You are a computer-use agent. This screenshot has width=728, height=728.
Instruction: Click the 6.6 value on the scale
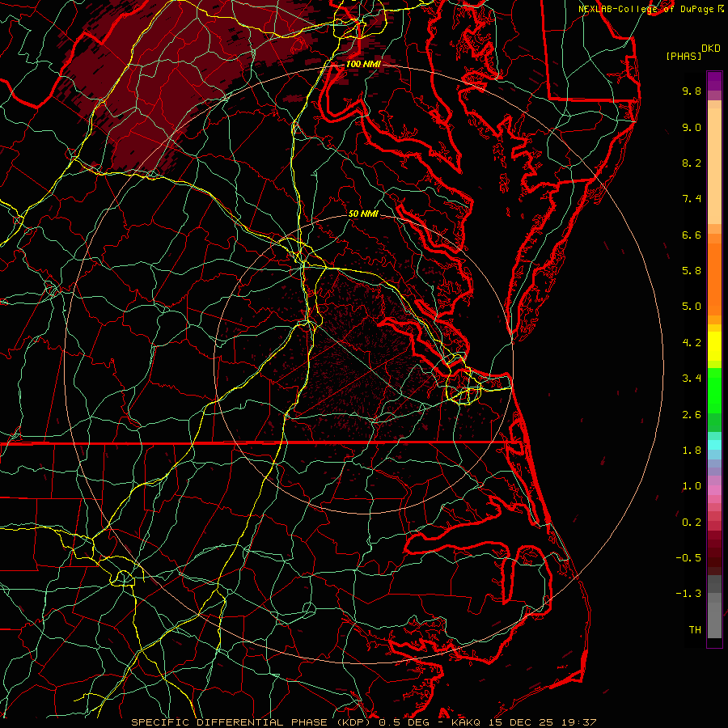[692, 235]
